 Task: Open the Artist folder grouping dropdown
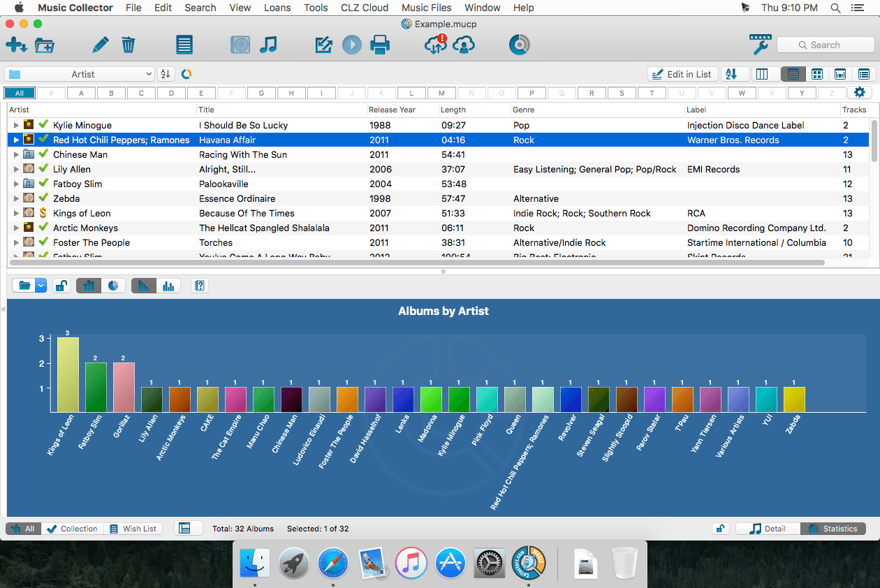(x=80, y=74)
